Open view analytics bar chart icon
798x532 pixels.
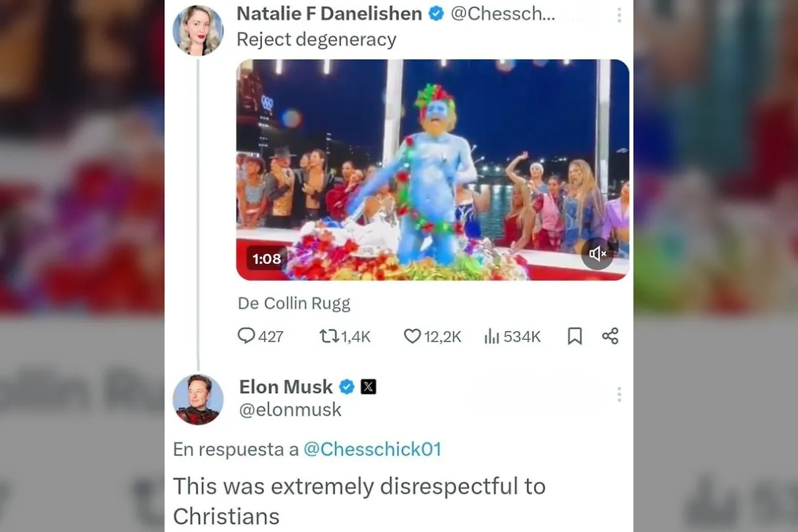pos(491,336)
